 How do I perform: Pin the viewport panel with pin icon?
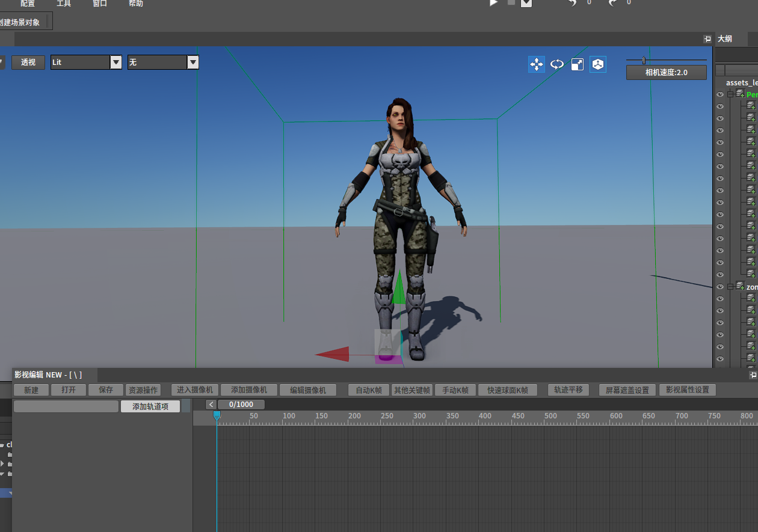coord(707,39)
